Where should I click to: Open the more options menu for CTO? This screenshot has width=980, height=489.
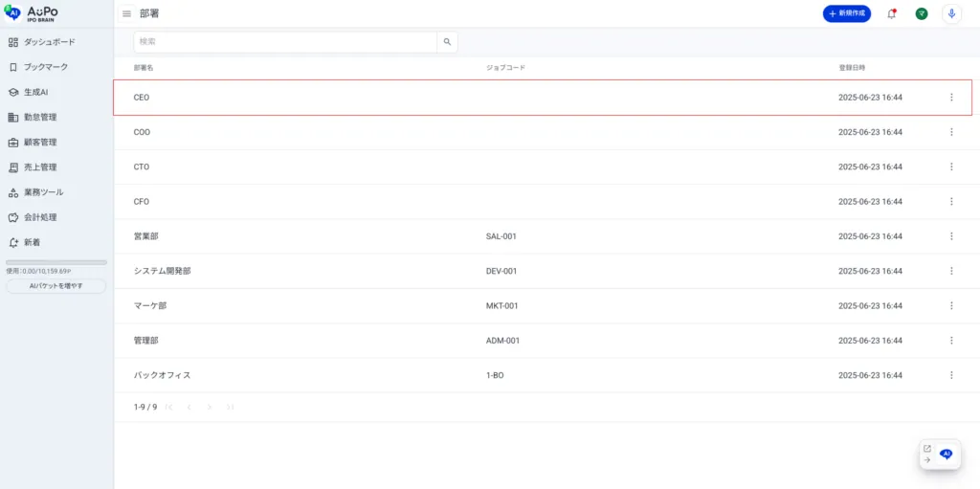click(x=951, y=167)
